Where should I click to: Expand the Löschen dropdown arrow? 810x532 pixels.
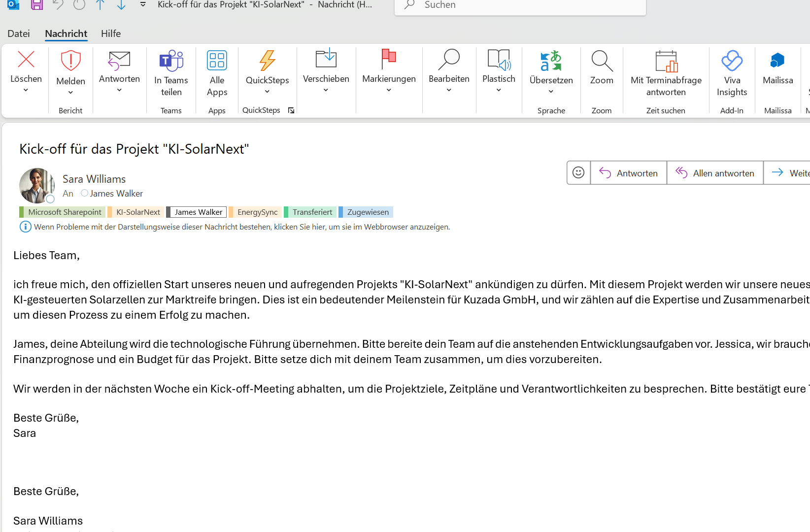pyautogui.click(x=26, y=90)
